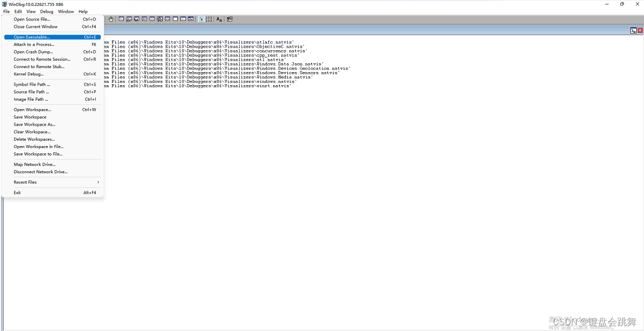
Task: Toggle the highlighted Source mode button
Action: click(201, 19)
